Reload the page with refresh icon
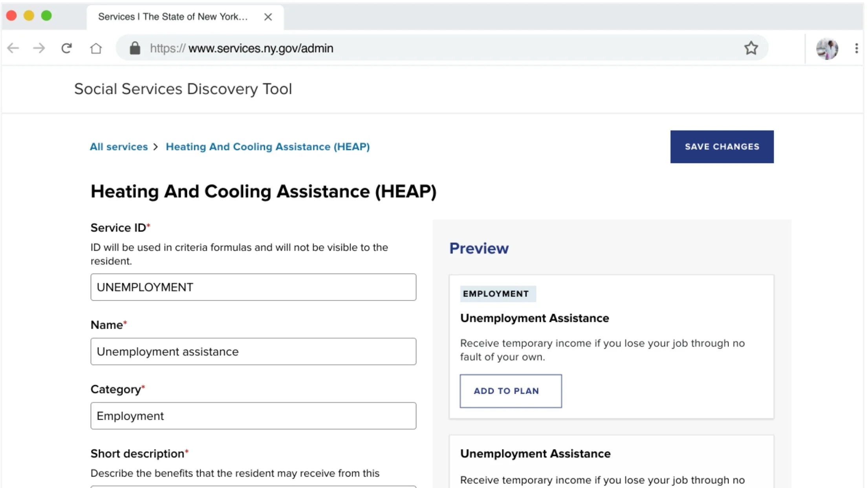This screenshot has height=488, width=868. pos(67,48)
